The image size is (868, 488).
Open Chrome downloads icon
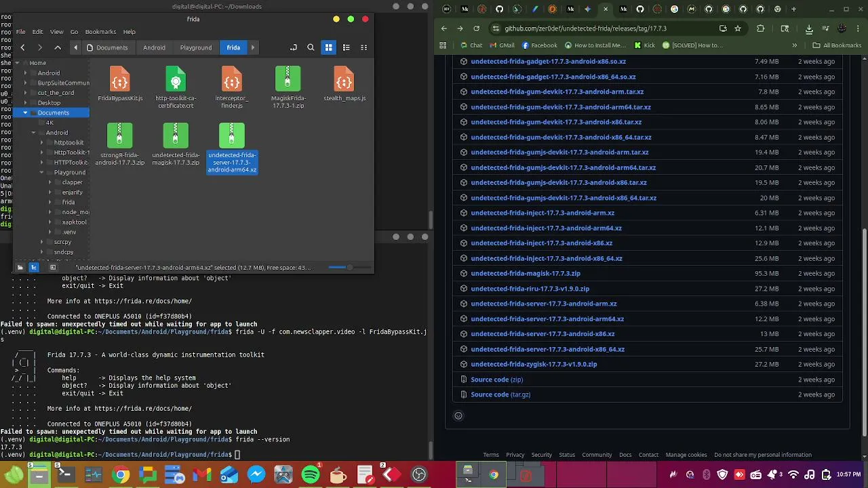[x=809, y=28]
